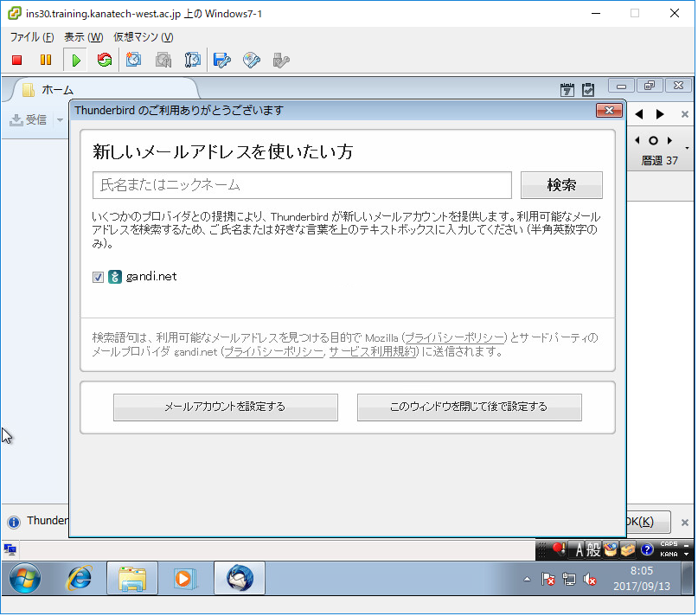Click the muted volume tray icon

(590, 580)
